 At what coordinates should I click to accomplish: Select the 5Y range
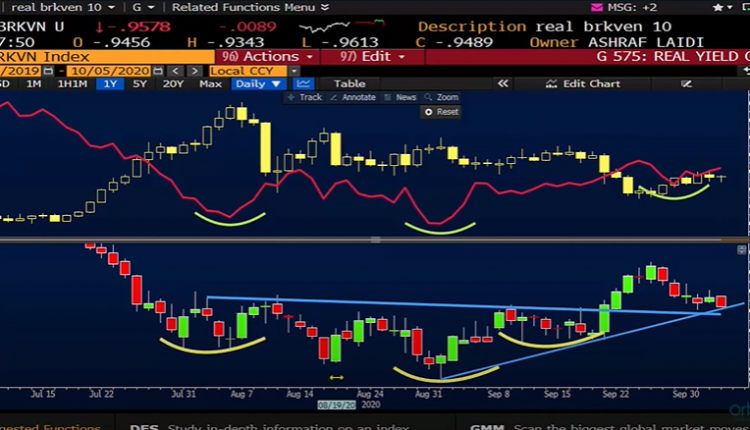point(140,84)
